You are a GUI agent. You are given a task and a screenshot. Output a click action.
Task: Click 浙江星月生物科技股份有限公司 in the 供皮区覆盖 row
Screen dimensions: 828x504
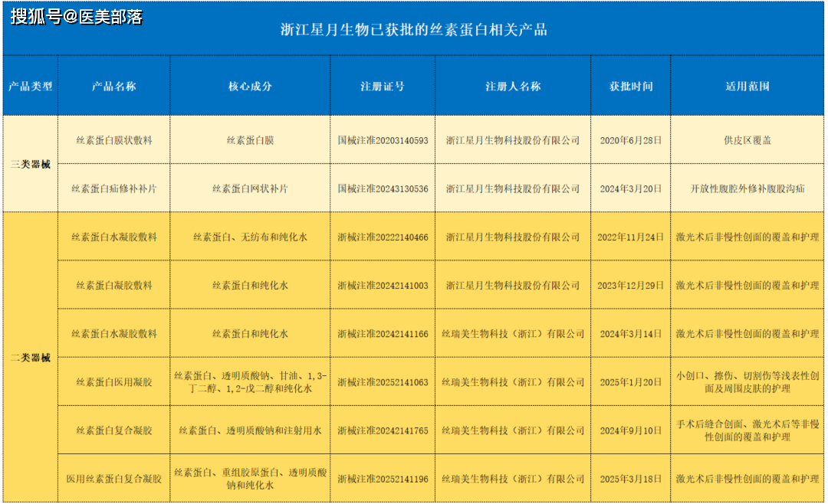coord(513,140)
